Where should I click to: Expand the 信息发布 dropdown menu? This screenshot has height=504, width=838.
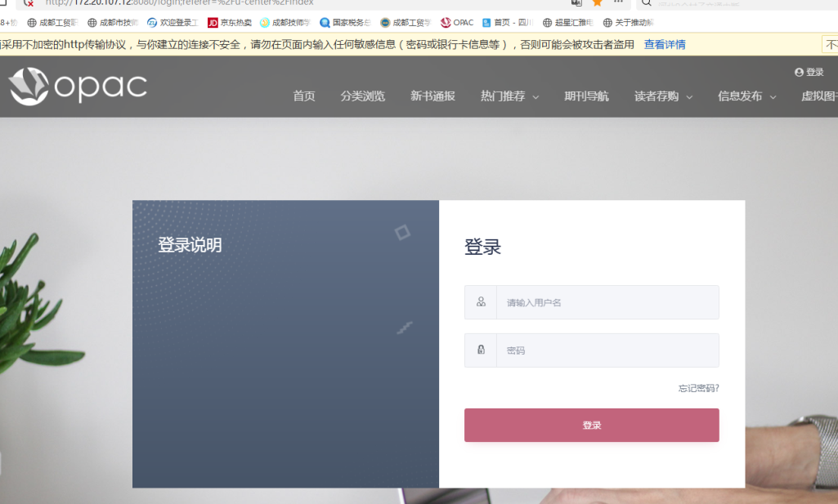click(746, 96)
